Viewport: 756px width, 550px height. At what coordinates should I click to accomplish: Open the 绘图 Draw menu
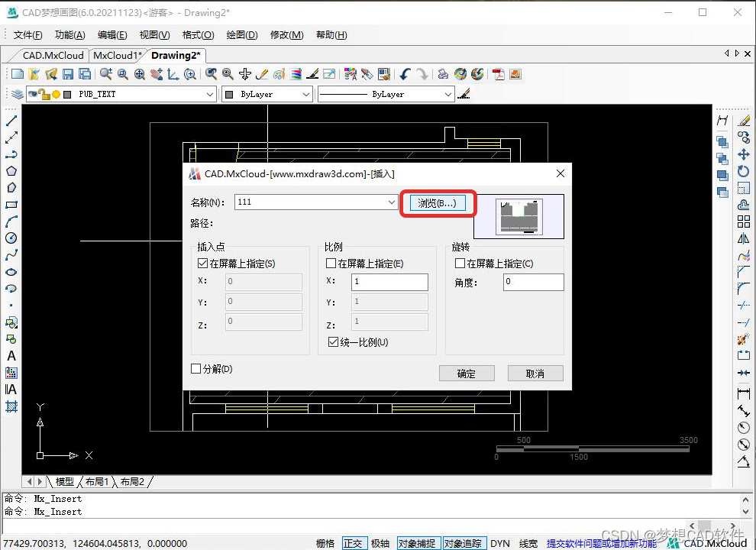pos(242,34)
